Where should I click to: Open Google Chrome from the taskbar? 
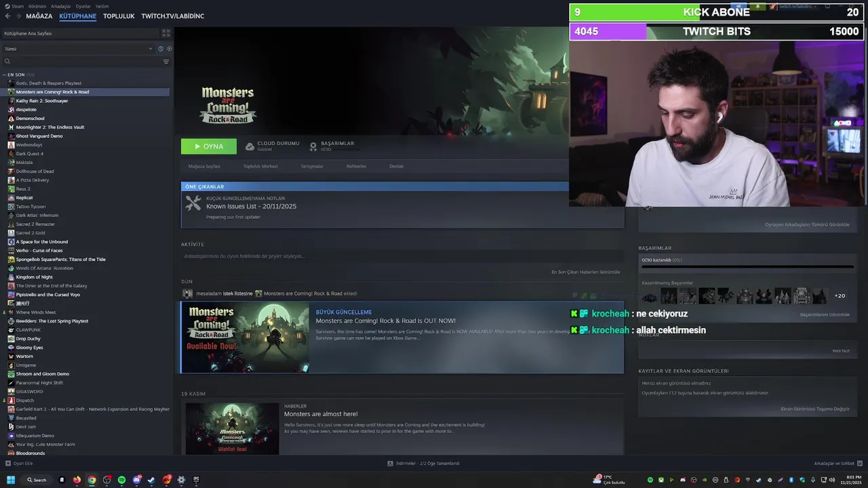click(92, 480)
